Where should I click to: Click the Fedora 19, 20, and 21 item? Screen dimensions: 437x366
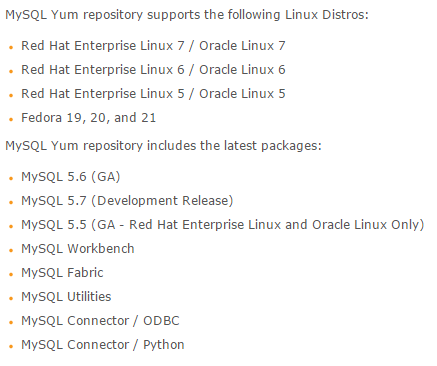pos(89,118)
